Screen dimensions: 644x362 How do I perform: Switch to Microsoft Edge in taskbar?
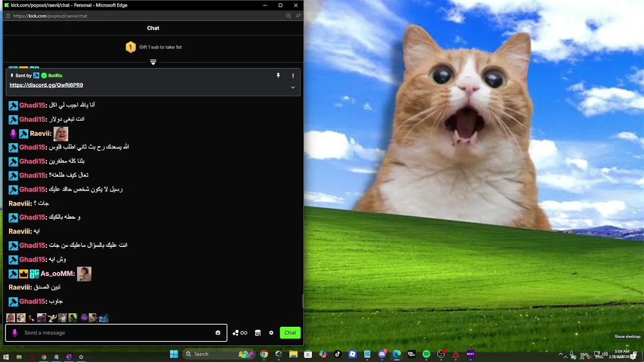pos(396,354)
